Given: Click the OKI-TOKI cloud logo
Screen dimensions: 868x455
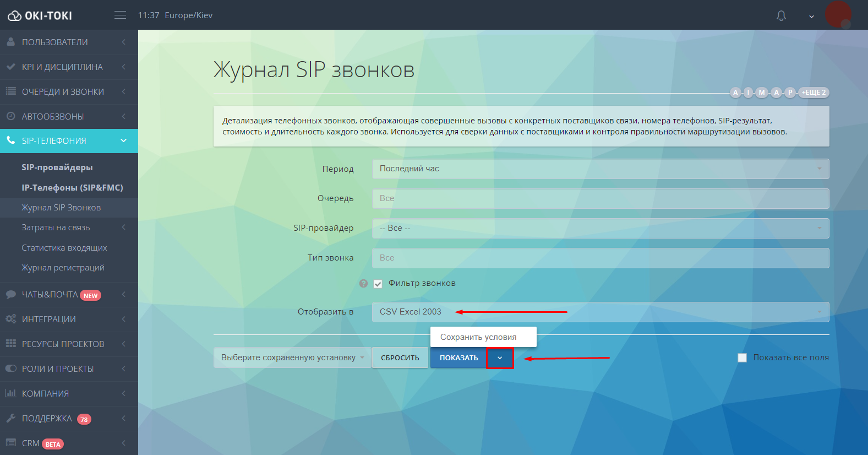Looking at the screenshot, I should tap(40, 15).
